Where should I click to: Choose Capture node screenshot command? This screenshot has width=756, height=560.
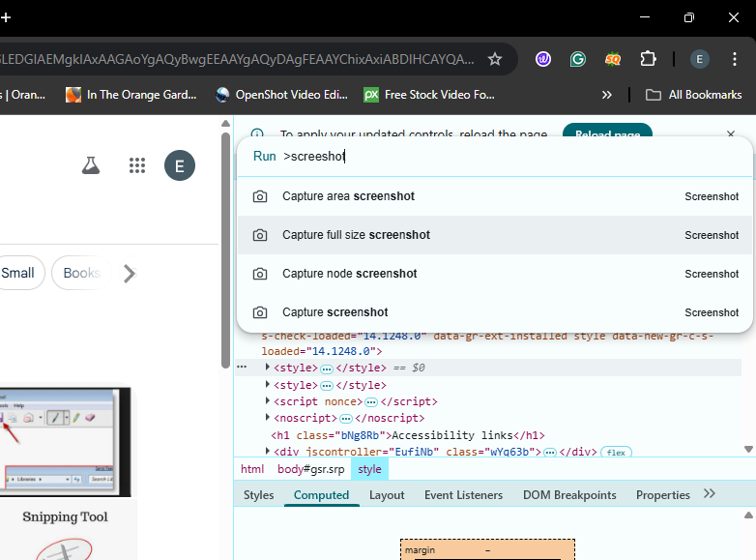pos(495,274)
